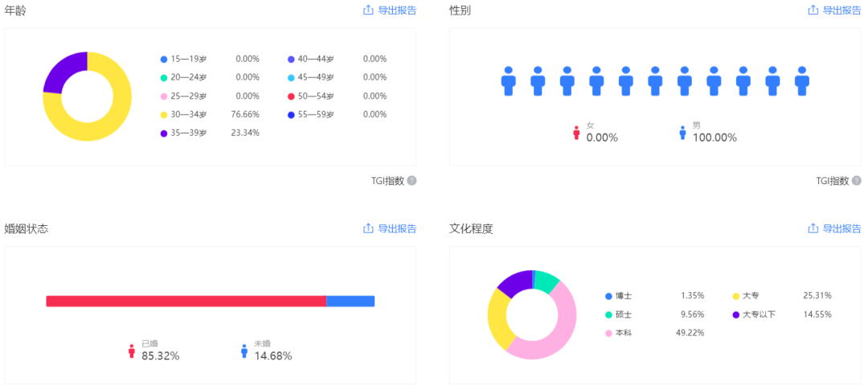The height and width of the screenshot is (390, 868).
Task: Click the 0.00% female percentage
Action: tap(602, 138)
